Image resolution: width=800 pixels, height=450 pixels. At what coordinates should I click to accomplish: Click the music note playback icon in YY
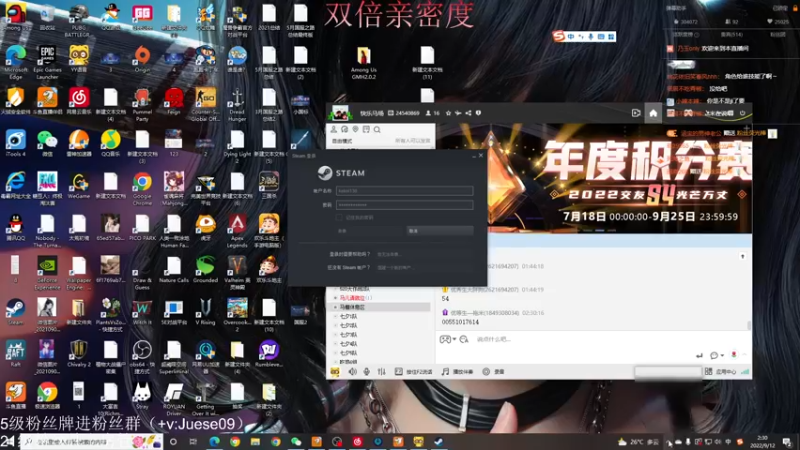point(445,372)
